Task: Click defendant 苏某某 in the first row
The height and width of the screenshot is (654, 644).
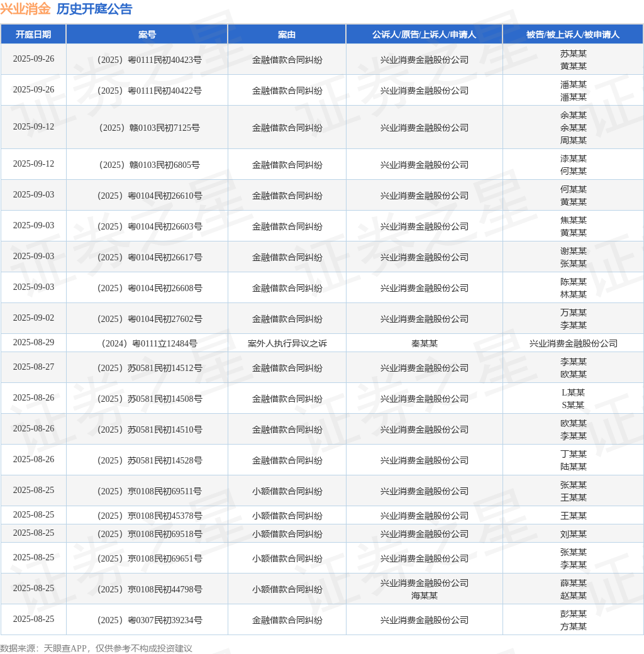Action: point(573,53)
